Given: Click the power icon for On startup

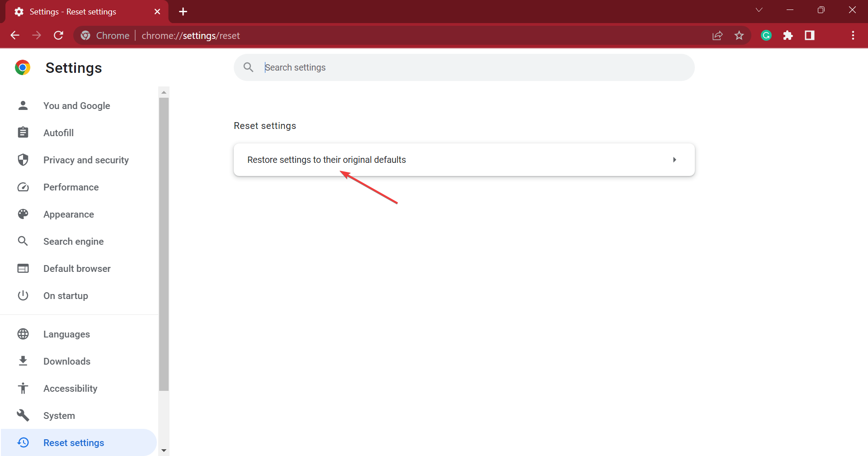Looking at the screenshot, I should coord(23,295).
